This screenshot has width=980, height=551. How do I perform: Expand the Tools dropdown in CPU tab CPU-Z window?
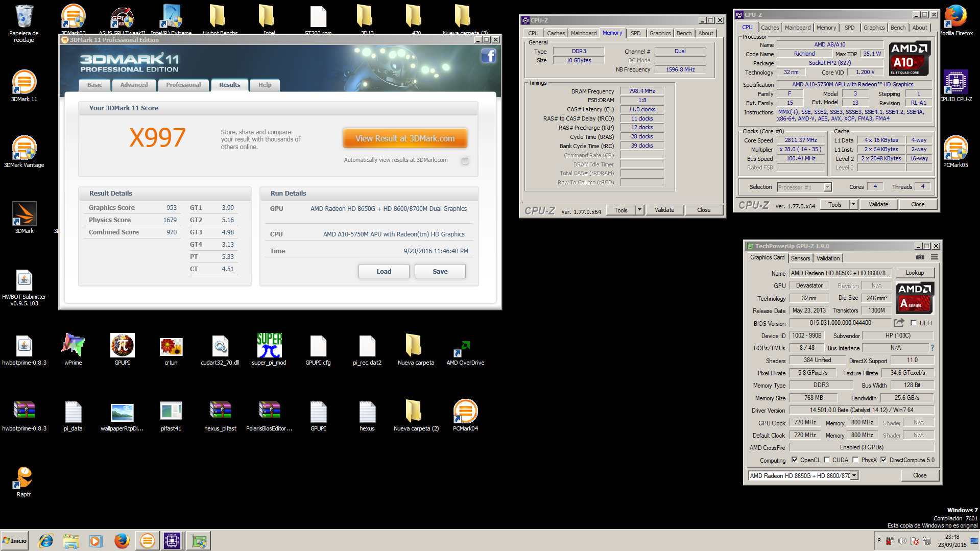coord(853,204)
